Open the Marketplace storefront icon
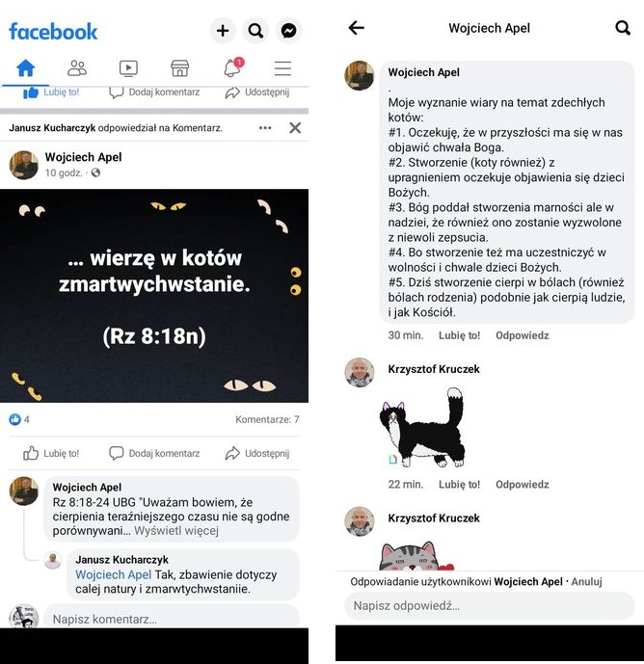The image size is (644, 664). [179, 68]
